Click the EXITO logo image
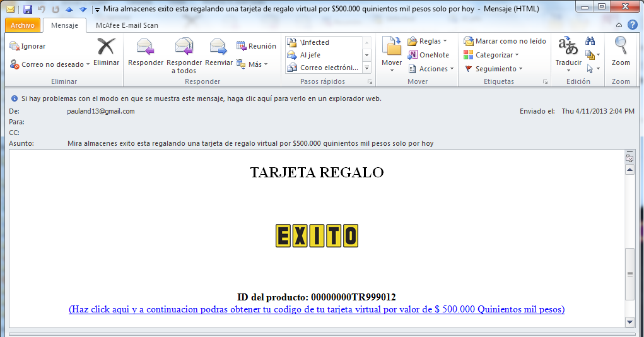This screenshot has width=644, height=337. (317, 235)
